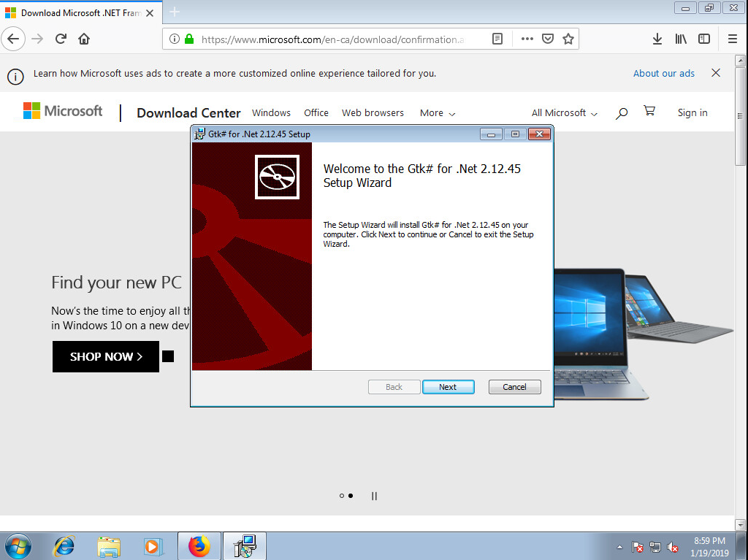This screenshot has width=748, height=560.
Task: Close the Download Microsoft .NET tab
Action: click(x=150, y=13)
